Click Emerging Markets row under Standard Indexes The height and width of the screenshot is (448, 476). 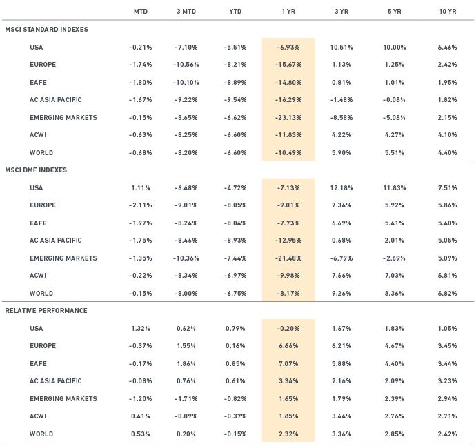click(63, 117)
